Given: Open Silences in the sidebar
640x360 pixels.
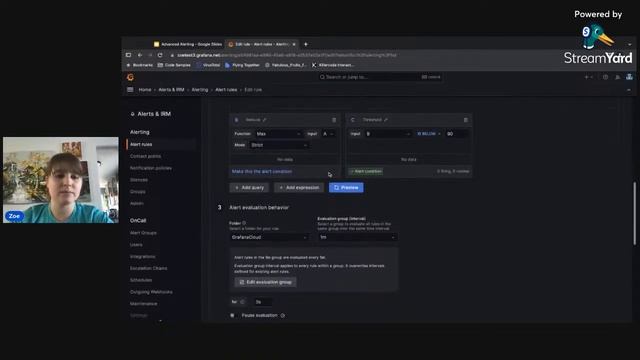Looking at the screenshot, I should pos(139,180).
